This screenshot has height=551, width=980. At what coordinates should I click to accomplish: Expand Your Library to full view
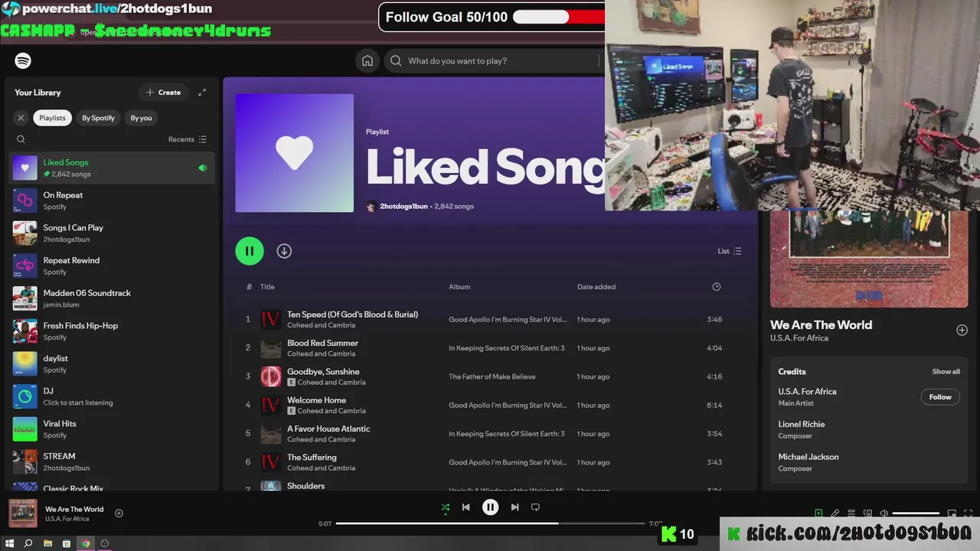click(202, 93)
